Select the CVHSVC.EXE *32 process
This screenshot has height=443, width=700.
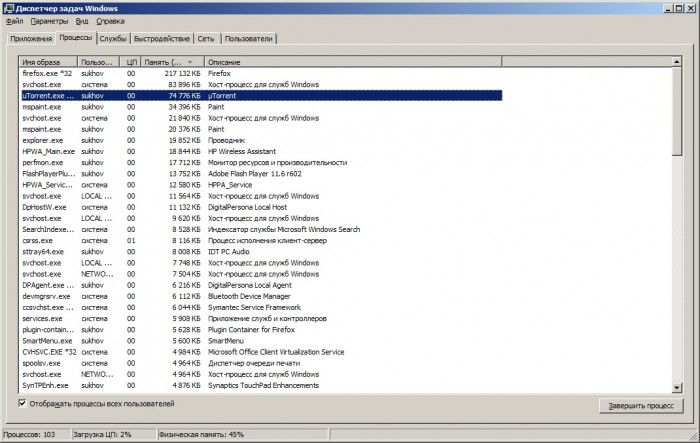(261, 352)
